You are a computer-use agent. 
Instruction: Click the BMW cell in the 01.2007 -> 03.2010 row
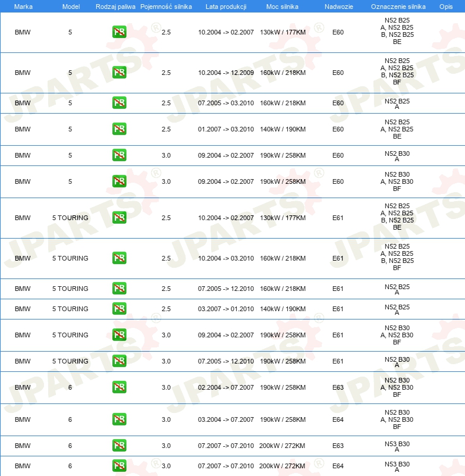pos(23,129)
